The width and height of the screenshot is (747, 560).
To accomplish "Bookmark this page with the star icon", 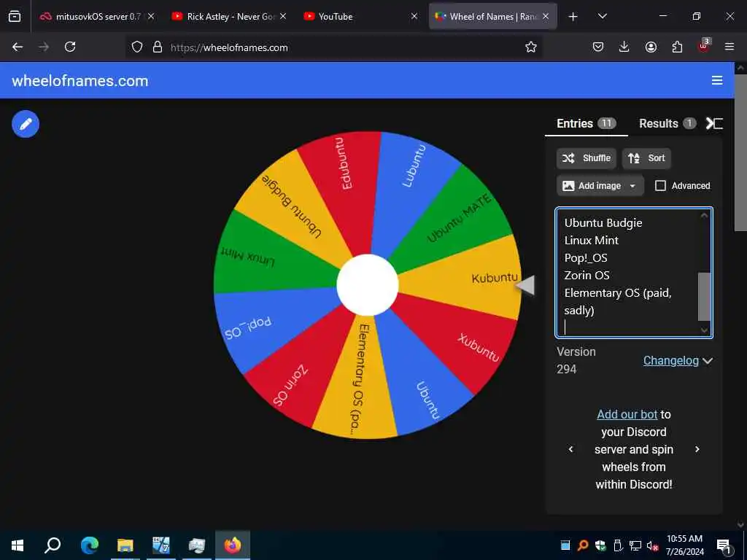I will click(x=531, y=47).
